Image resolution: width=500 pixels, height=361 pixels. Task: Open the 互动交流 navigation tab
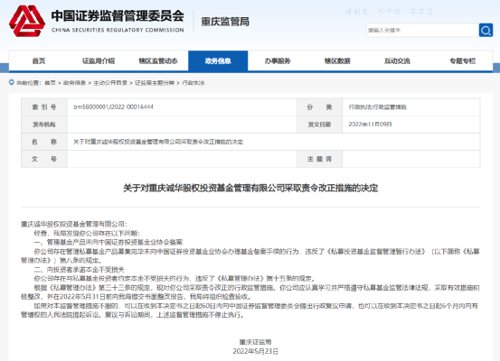coord(397,61)
